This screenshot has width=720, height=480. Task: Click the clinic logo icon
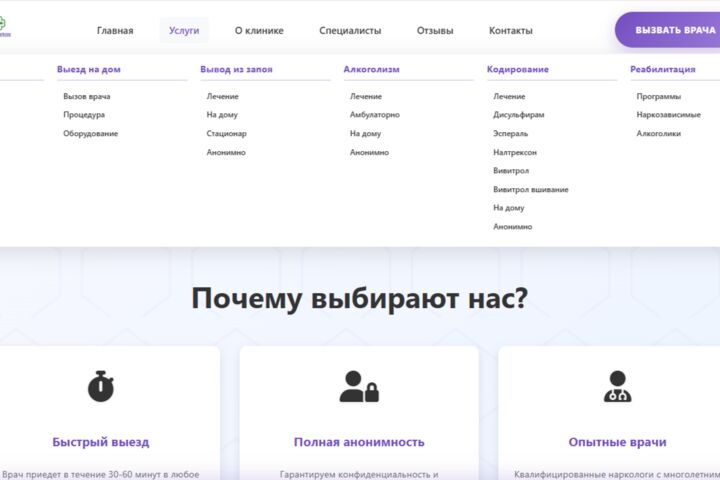coord(4,26)
